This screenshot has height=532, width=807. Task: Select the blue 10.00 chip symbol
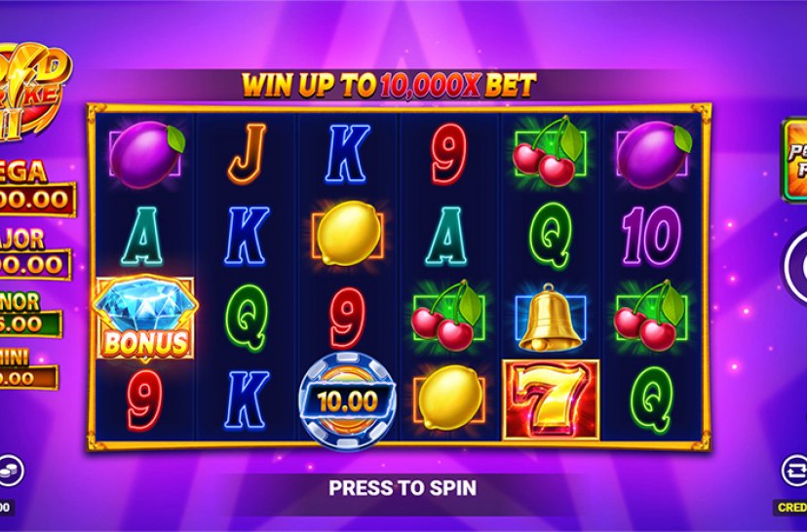tap(348, 400)
